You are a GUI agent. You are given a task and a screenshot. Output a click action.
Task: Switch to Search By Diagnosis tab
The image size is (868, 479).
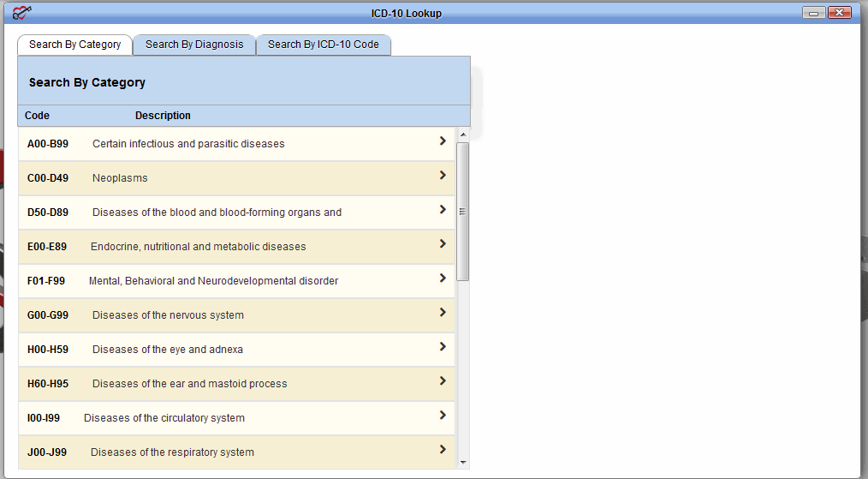point(194,45)
